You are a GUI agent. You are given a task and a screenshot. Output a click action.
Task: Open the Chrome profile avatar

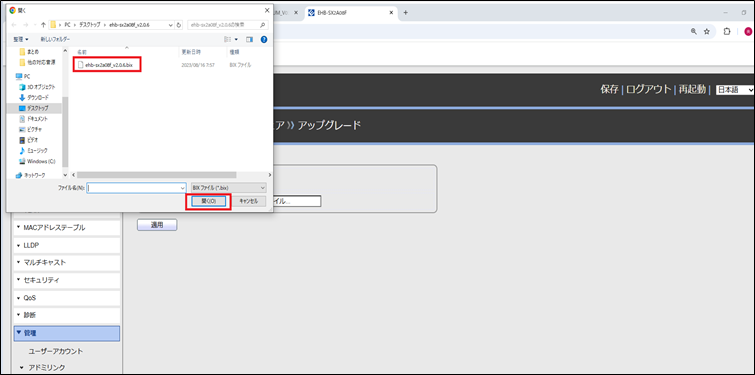[x=748, y=31]
